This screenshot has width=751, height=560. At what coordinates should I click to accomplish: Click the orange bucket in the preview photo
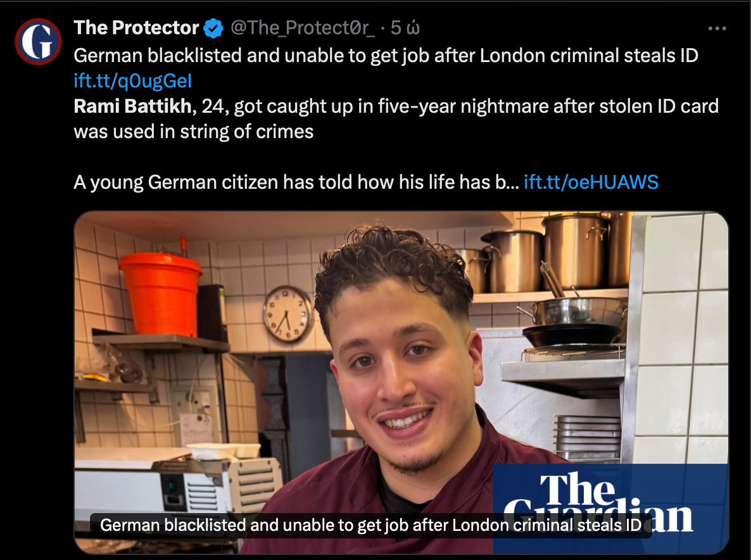160,293
